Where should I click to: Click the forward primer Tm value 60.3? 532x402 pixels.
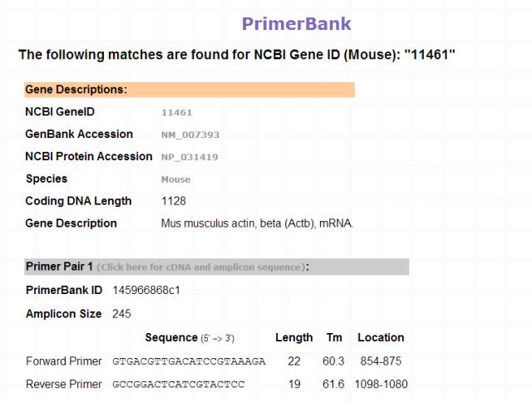[333, 361]
